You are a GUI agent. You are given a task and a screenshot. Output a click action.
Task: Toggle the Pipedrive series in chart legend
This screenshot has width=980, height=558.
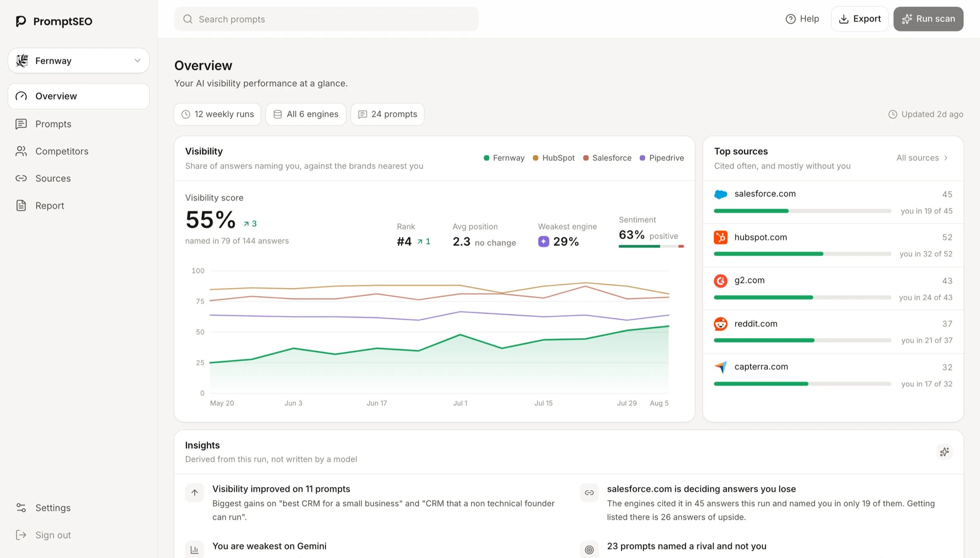click(661, 158)
